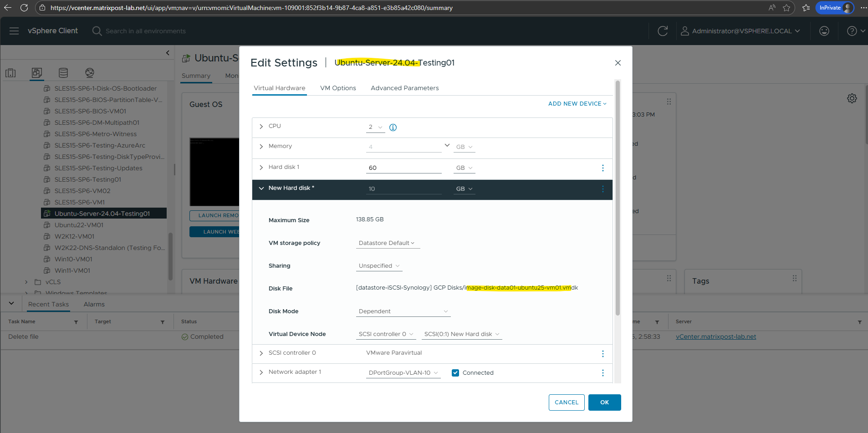Screen dimensions: 868x433
Task: Open the help question mark menu
Action: [856, 31]
